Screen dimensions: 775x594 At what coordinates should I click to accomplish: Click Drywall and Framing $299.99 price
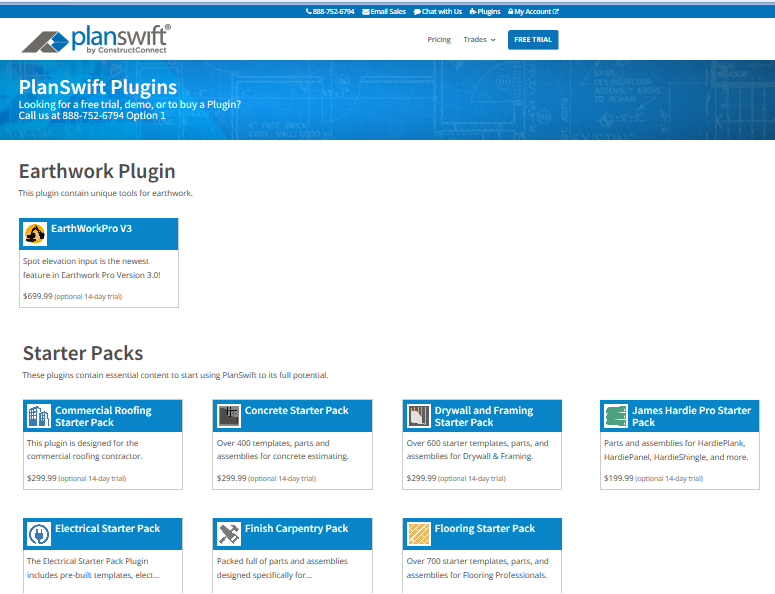tap(421, 478)
